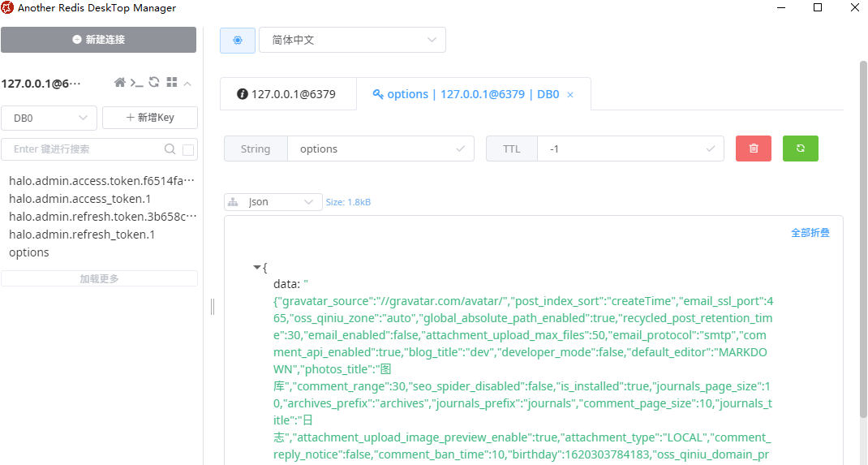Click the grid view icon in sidebar
This screenshot has width=868, height=465.
(171, 83)
